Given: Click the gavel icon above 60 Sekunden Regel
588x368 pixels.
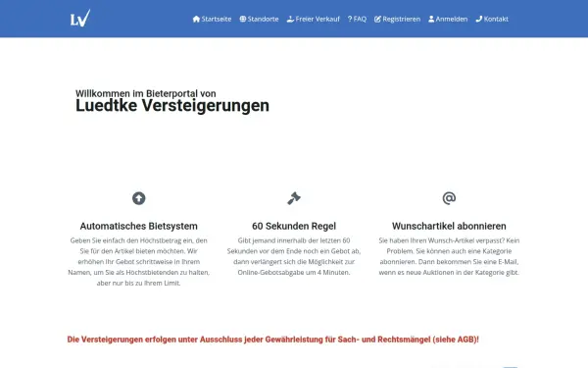Looking at the screenshot, I should coord(294,198).
